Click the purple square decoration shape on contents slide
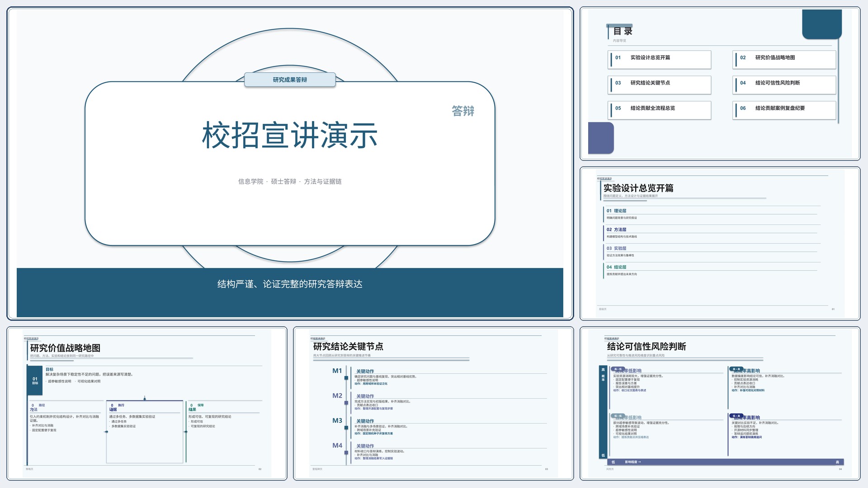The height and width of the screenshot is (488, 868). [x=601, y=138]
